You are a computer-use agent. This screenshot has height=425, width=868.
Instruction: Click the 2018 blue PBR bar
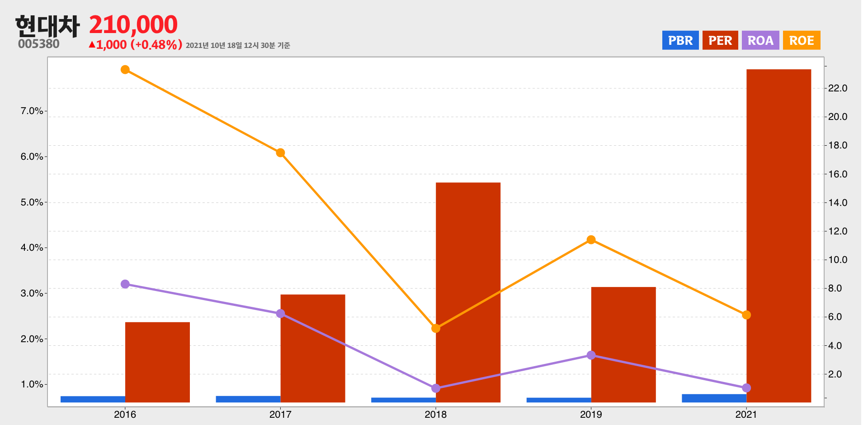[403, 400]
